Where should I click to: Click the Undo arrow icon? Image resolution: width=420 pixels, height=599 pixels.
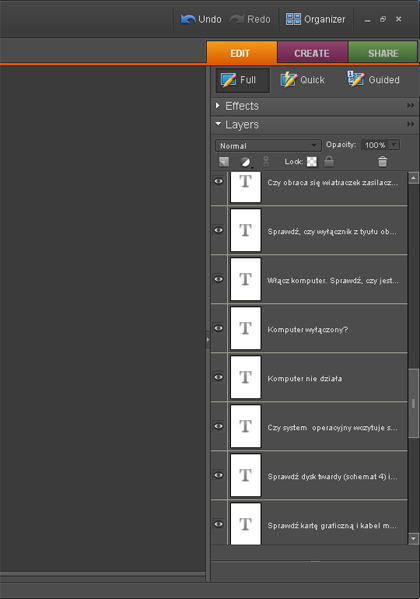click(x=188, y=19)
